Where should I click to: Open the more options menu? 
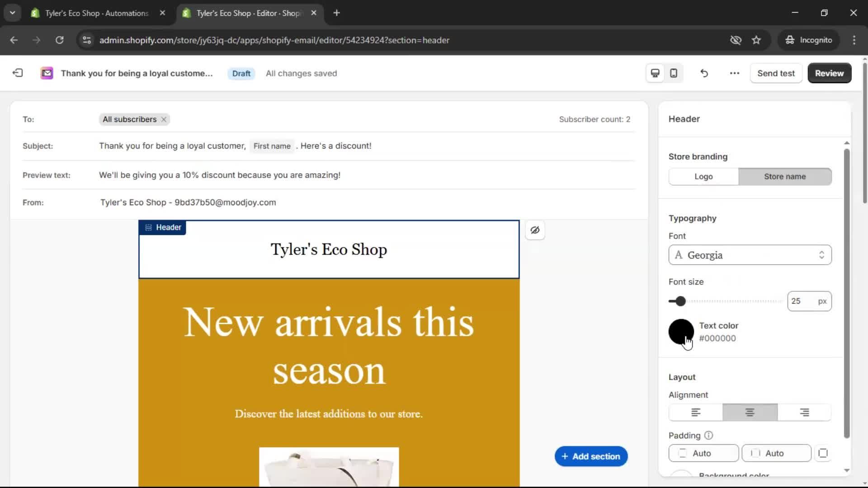pyautogui.click(x=734, y=73)
